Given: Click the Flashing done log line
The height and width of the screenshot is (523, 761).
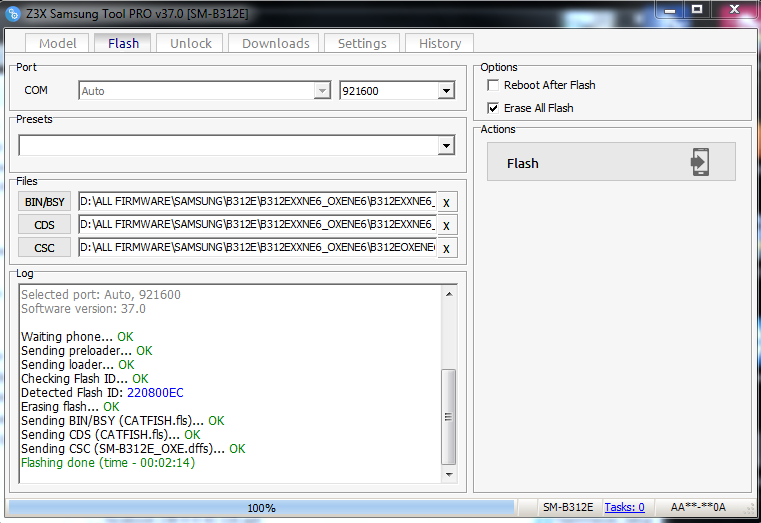Looking at the screenshot, I should tap(108, 462).
